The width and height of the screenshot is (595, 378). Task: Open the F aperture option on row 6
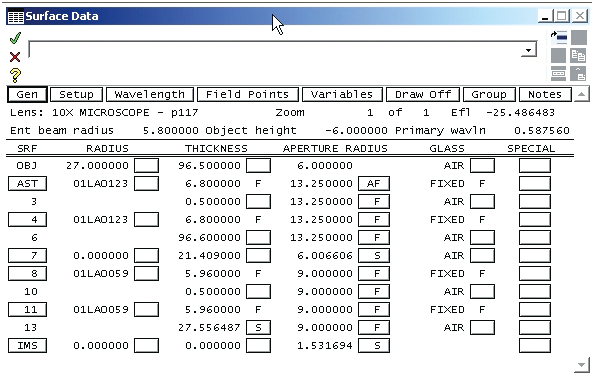tap(374, 238)
